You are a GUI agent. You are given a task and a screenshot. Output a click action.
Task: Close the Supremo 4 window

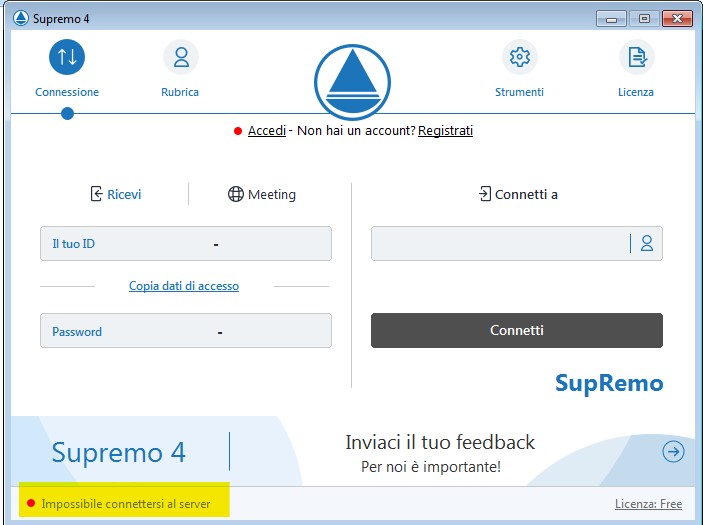click(677, 19)
